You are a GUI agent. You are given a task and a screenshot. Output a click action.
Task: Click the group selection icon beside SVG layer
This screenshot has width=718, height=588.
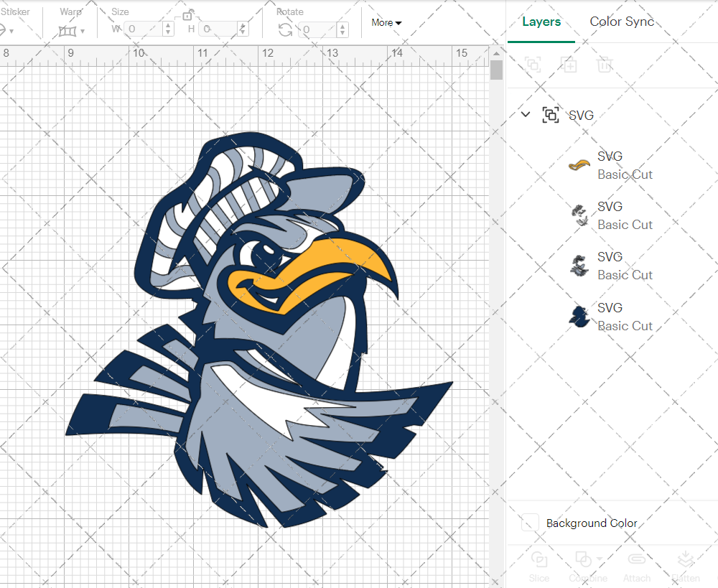pyautogui.click(x=550, y=115)
